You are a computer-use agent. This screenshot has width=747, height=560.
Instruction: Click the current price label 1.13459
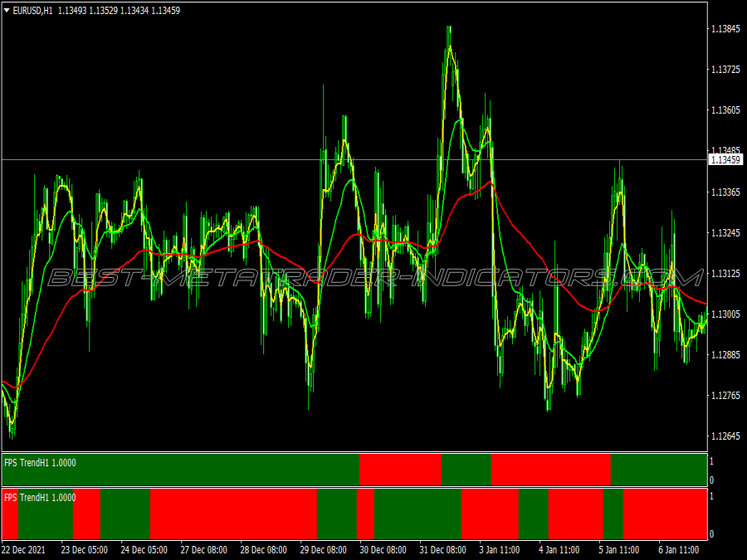725,159
